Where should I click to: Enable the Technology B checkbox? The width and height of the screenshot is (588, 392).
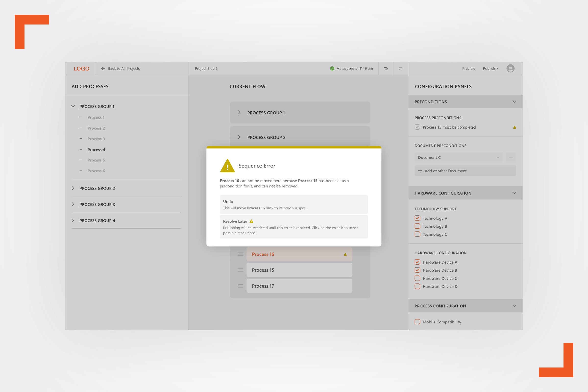417,226
